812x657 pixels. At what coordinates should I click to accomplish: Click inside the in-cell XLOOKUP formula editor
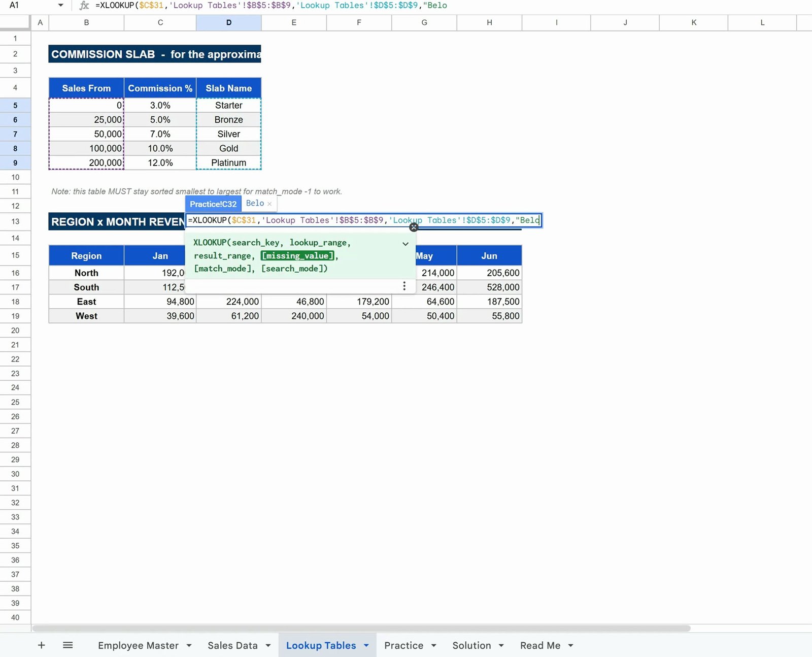[363, 220]
